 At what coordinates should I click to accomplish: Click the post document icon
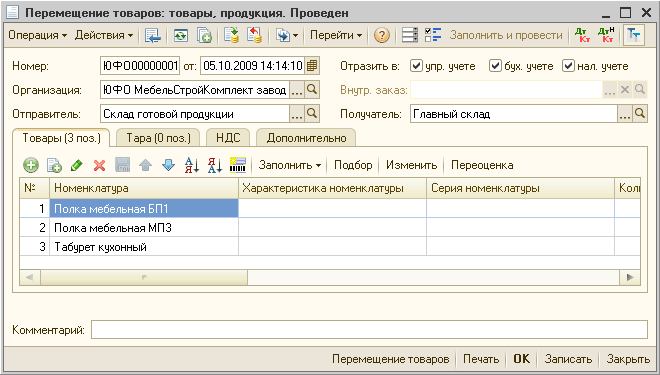click(231, 35)
